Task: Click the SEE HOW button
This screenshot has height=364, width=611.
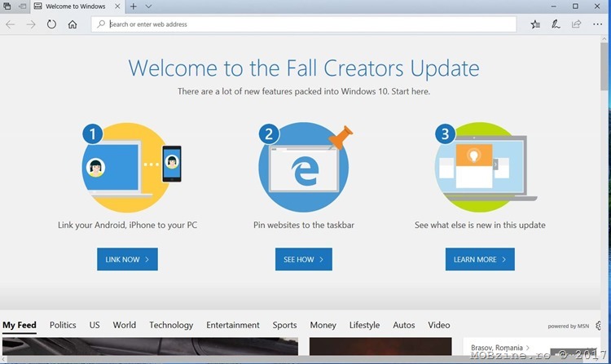Action: (x=304, y=259)
